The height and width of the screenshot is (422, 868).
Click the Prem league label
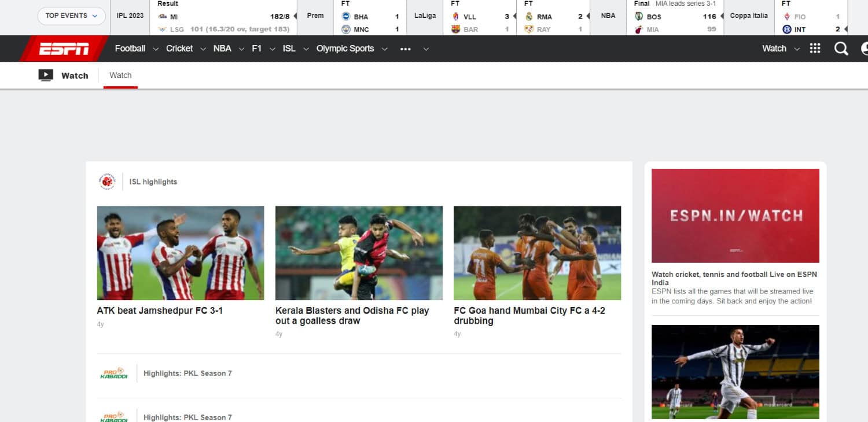[x=315, y=16]
